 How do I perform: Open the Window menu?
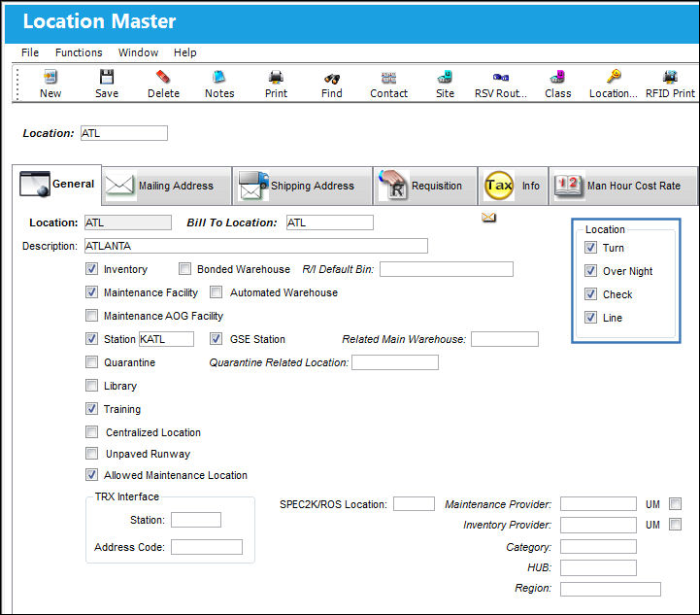pyautogui.click(x=138, y=52)
